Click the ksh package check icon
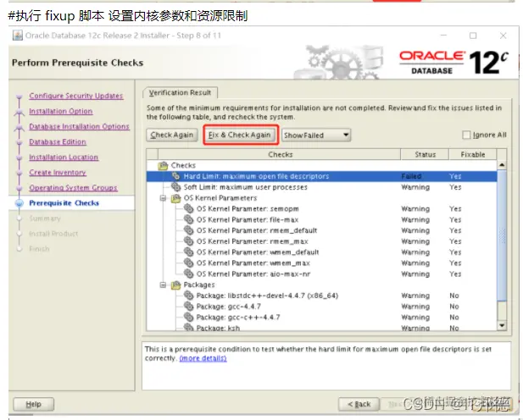Screen dimensions: 523x420 (189, 328)
